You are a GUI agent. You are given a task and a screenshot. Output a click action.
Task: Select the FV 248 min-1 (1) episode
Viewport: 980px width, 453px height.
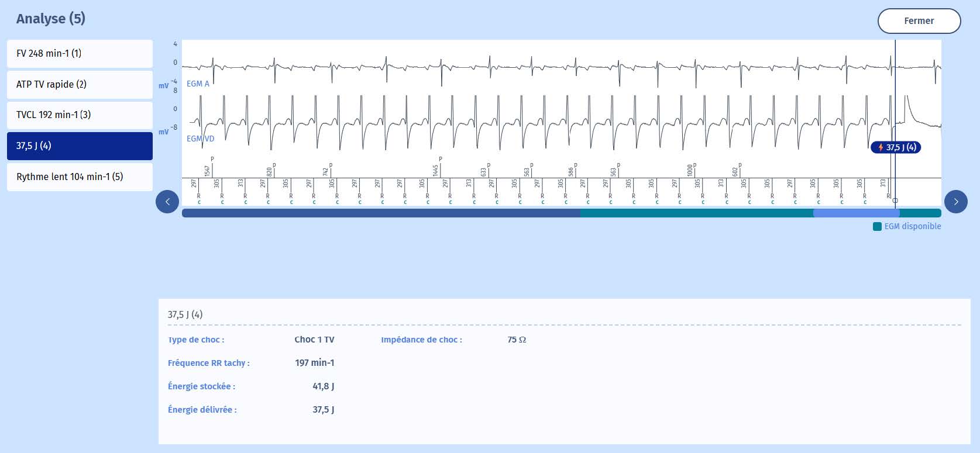coord(80,54)
